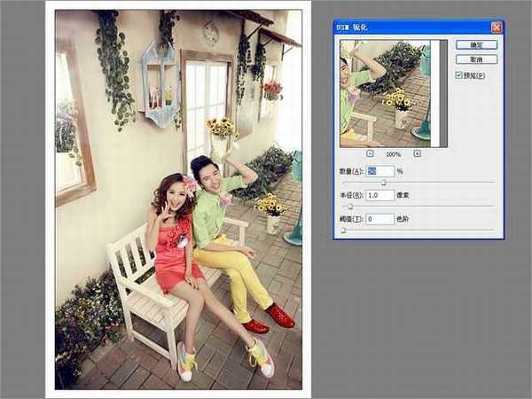Click the right end of the Amount slider track
Screen dimensions: 532x399
(x=492, y=183)
